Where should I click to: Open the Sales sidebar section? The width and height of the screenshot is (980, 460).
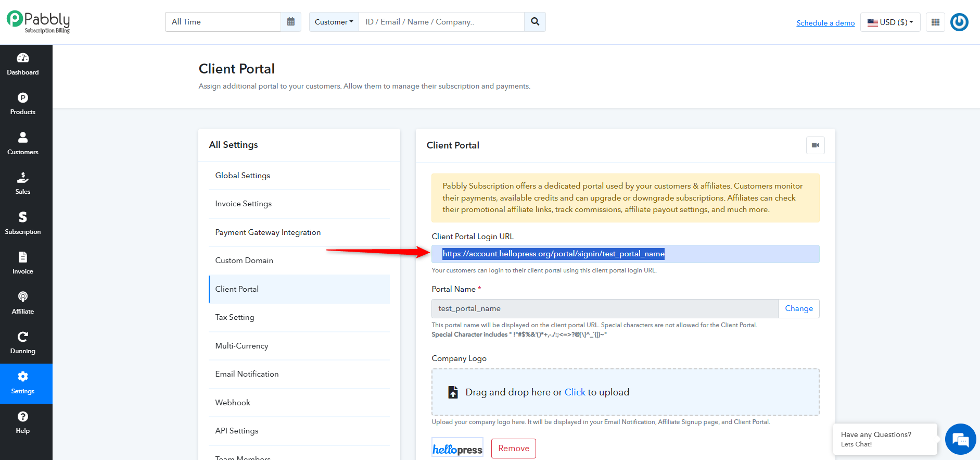tap(23, 183)
